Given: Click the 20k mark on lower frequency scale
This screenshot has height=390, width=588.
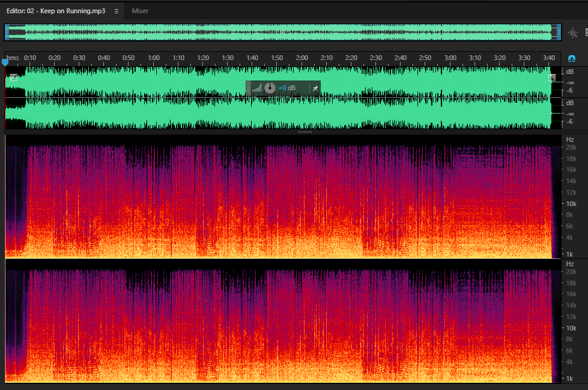Looking at the screenshot, I should [x=571, y=272].
